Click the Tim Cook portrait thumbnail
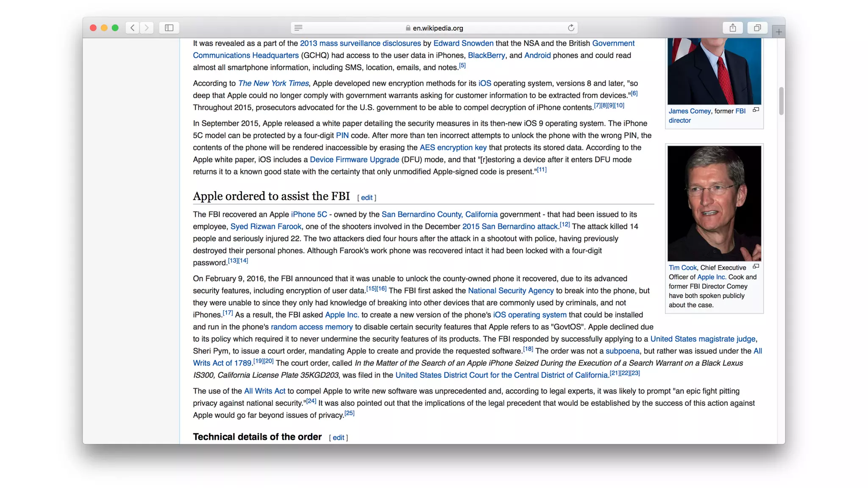The image size is (868, 488). (714, 203)
